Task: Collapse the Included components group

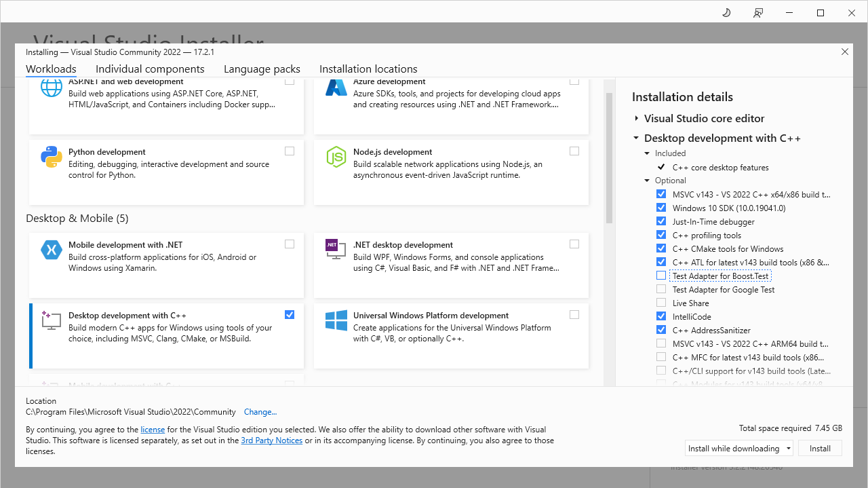Action: (x=647, y=153)
